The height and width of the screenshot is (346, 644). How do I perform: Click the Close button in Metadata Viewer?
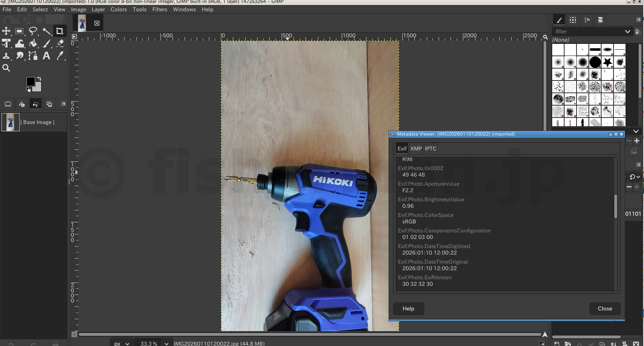point(604,309)
